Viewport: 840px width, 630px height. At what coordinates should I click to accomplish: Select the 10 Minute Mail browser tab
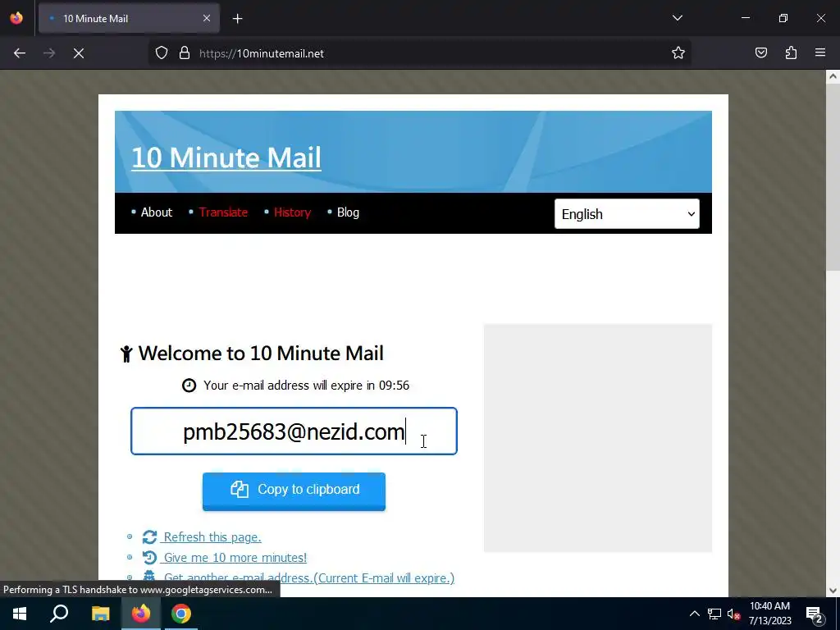click(x=129, y=18)
